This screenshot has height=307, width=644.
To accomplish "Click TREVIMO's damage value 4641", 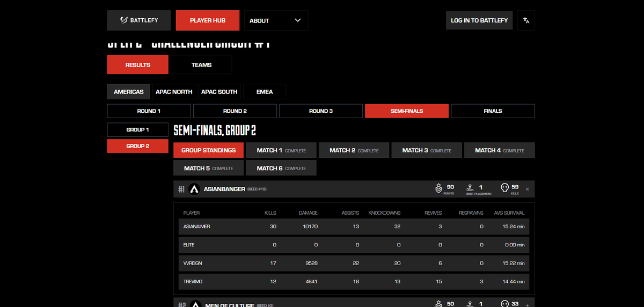I will [311, 281].
